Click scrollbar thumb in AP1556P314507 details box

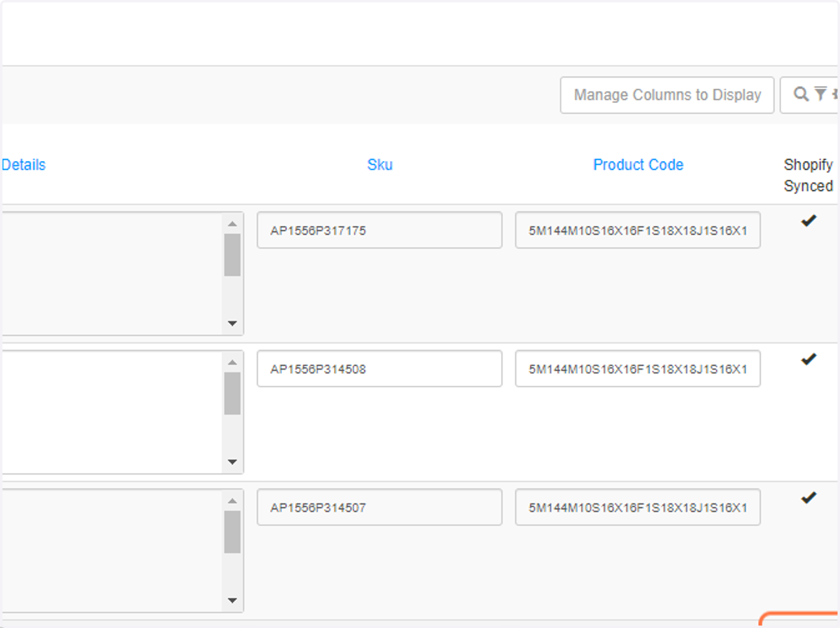click(x=232, y=532)
